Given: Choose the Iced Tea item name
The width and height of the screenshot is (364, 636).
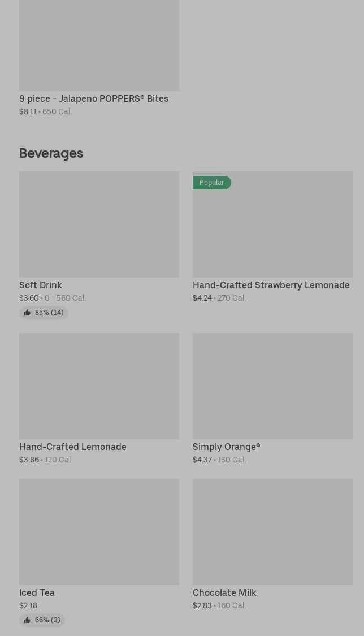Looking at the screenshot, I should pyautogui.click(x=37, y=592).
